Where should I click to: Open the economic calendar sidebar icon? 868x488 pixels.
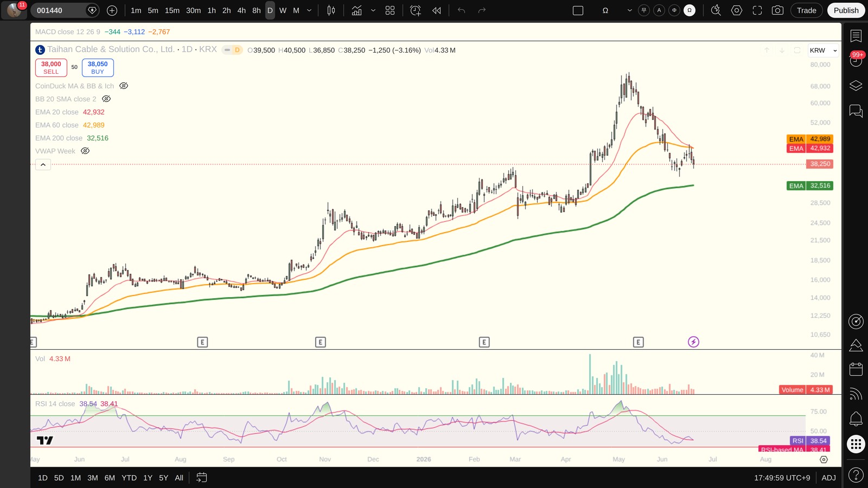pos(856,369)
